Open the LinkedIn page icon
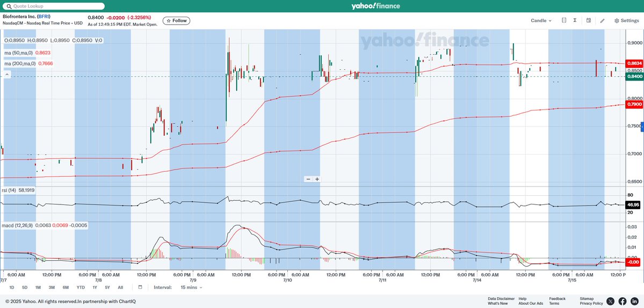Viewport: 644px width, 308px height. [x=634, y=302]
